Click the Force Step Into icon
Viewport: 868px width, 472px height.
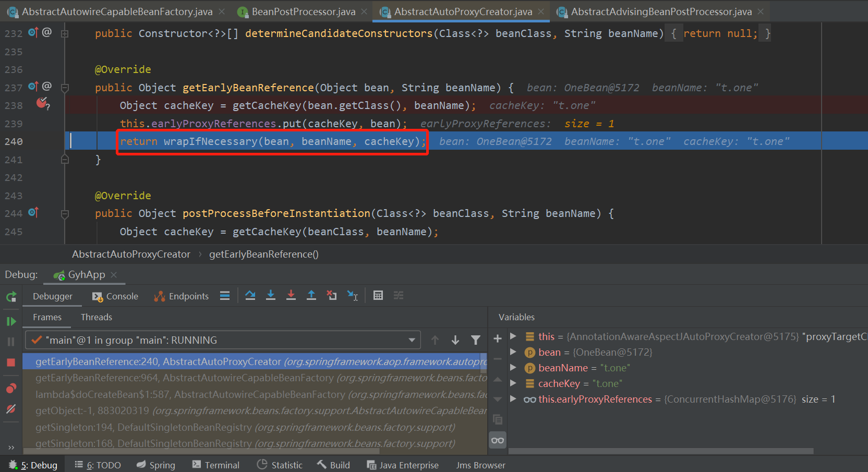point(291,295)
